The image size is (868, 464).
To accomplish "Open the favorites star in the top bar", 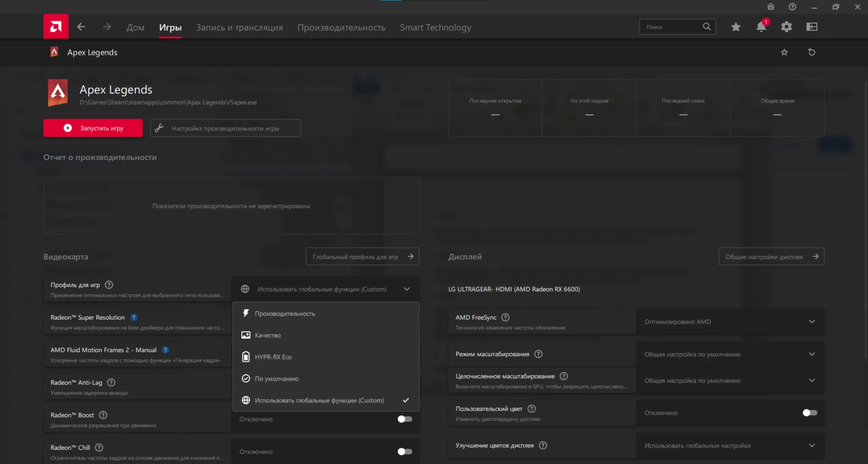I will [735, 27].
